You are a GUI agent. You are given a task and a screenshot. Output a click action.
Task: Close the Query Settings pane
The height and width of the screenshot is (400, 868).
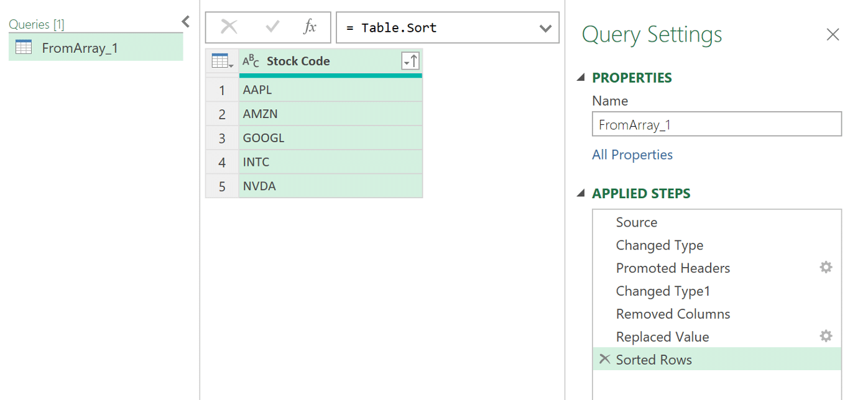pos(833,35)
